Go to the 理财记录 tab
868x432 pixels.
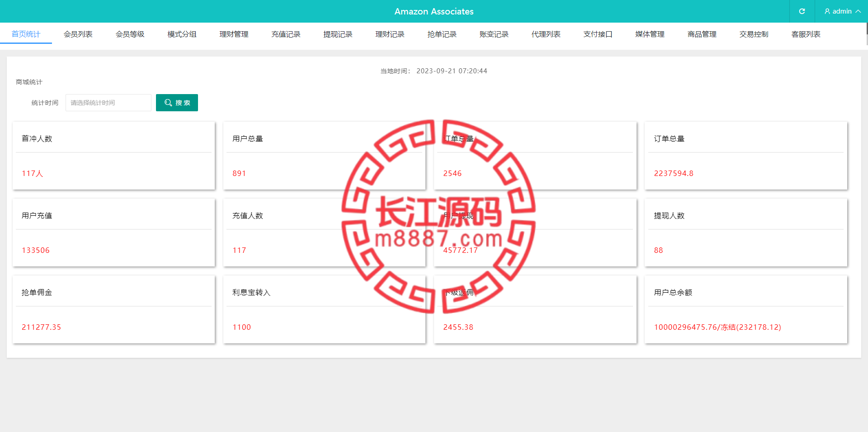tap(390, 34)
